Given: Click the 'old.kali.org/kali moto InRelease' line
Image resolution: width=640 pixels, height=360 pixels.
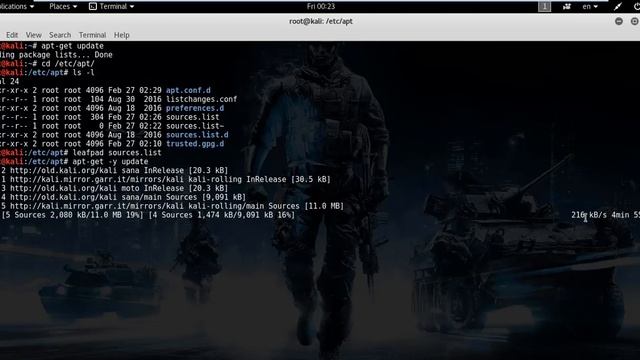Looking at the screenshot, I should 115,189.
